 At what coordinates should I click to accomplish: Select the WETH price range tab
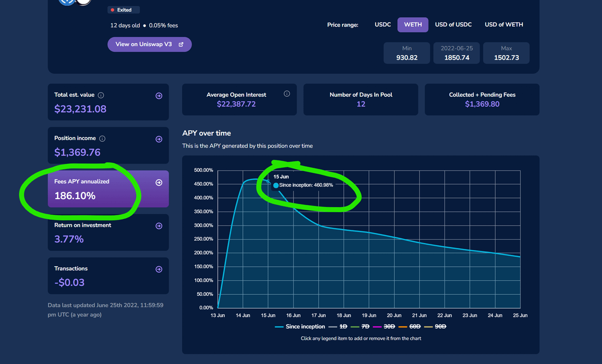point(413,25)
